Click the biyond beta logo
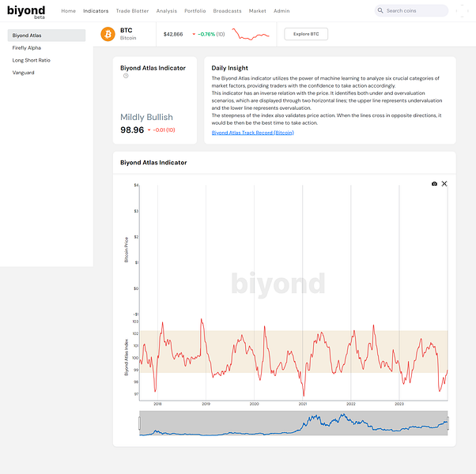 tap(26, 12)
